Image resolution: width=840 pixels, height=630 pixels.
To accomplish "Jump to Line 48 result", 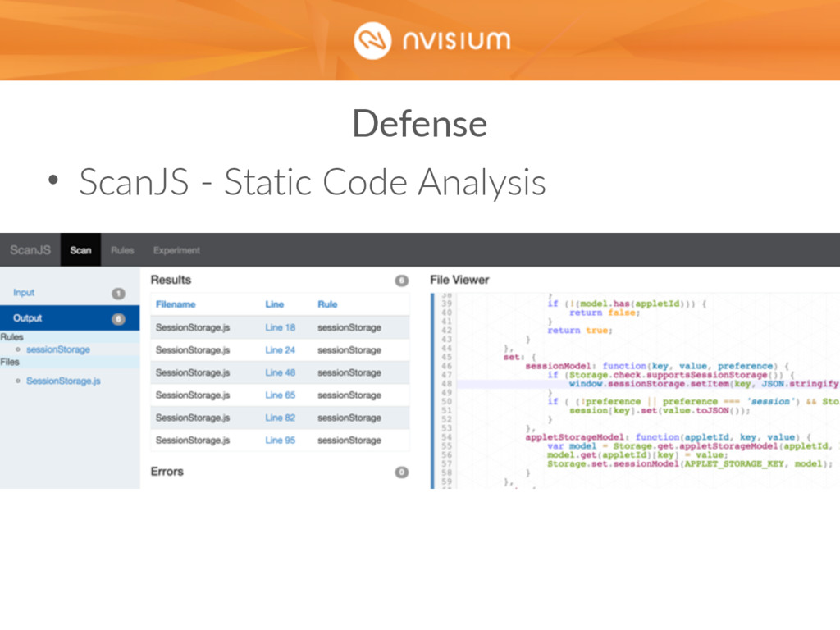I will click(281, 372).
